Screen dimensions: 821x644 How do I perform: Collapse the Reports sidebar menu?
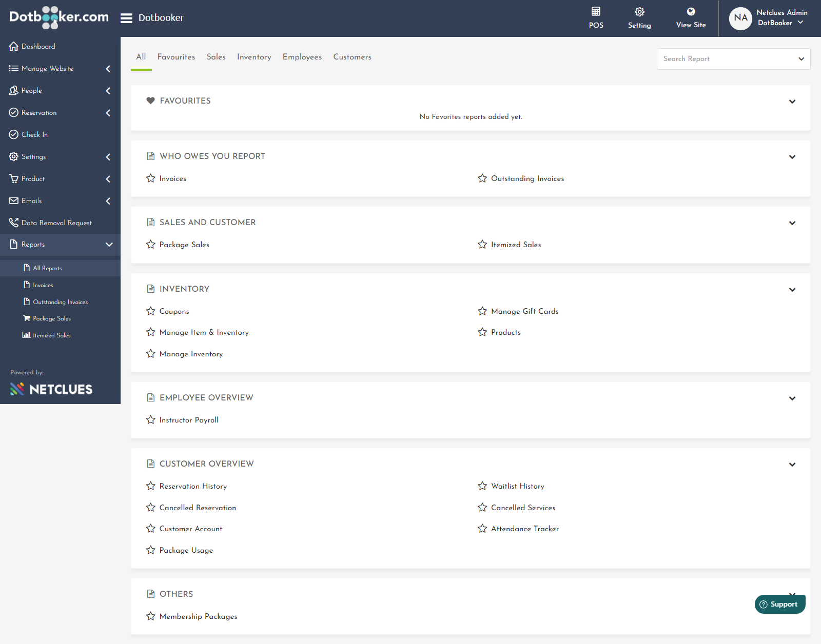coord(60,245)
